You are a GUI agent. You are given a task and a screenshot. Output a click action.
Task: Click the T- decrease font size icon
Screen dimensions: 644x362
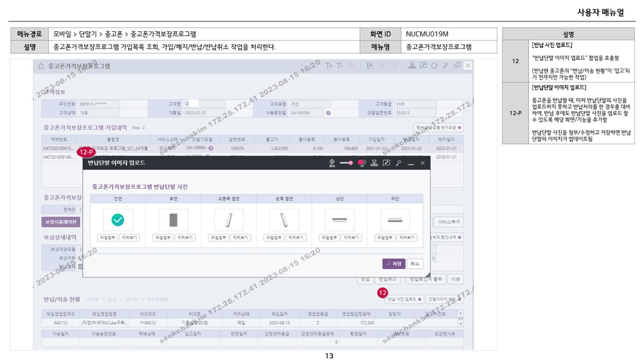coord(339,66)
